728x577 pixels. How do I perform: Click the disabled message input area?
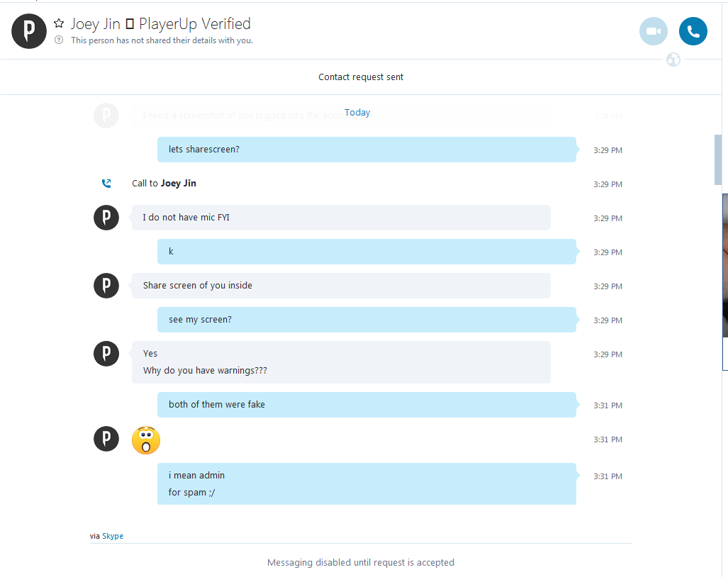(361, 562)
